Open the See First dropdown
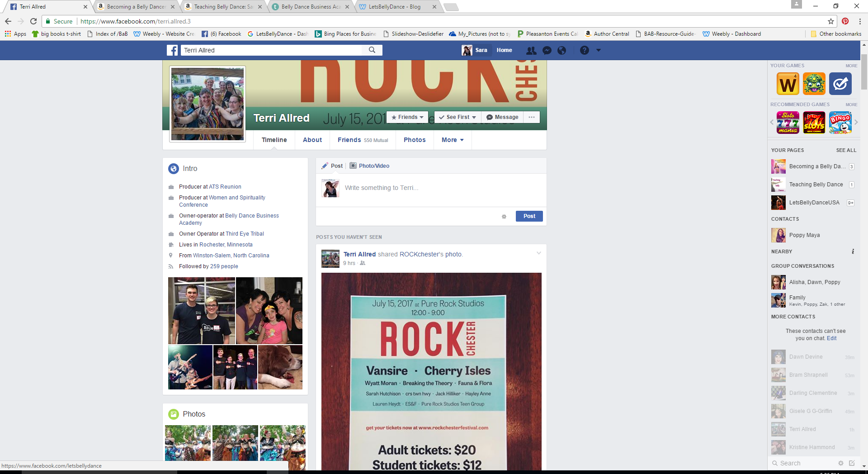The width and height of the screenshot is (868, 474). pos(458,117)
